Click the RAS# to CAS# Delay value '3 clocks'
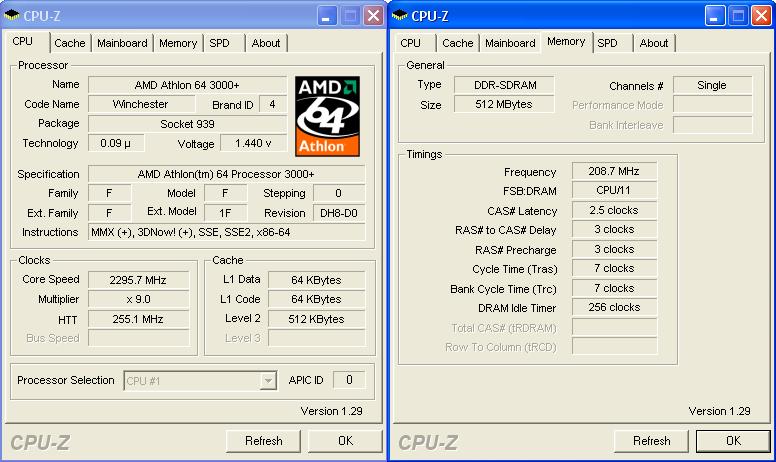The image size is (776, 462). pyautogui.click(x=614, y=230)
